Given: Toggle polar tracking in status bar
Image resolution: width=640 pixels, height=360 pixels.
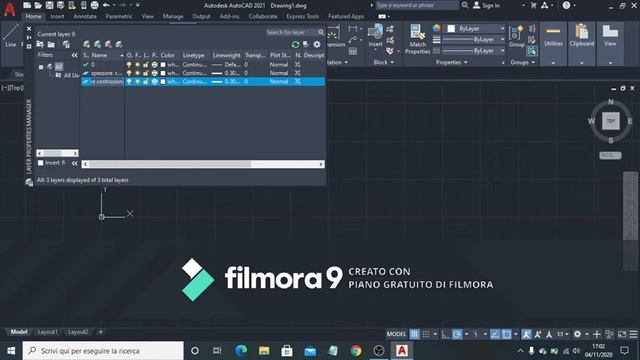Looking at the screenshot, I should 457,334.
